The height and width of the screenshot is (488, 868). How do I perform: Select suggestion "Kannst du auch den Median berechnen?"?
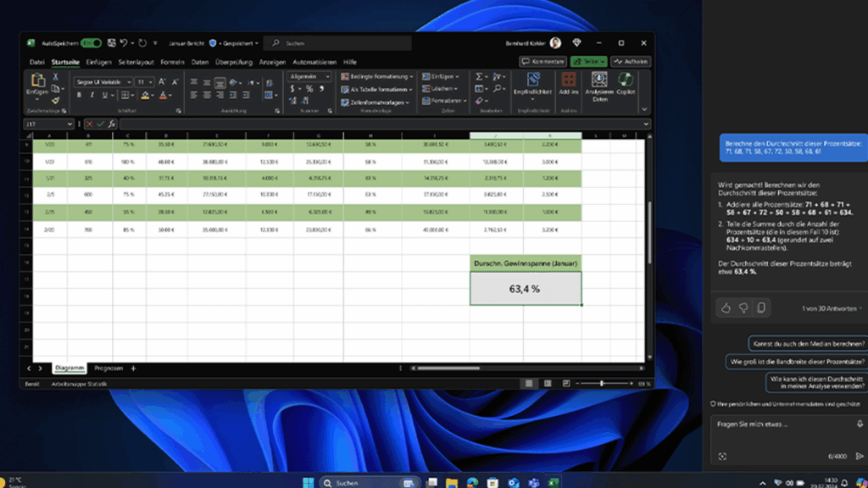pos(808,343)
